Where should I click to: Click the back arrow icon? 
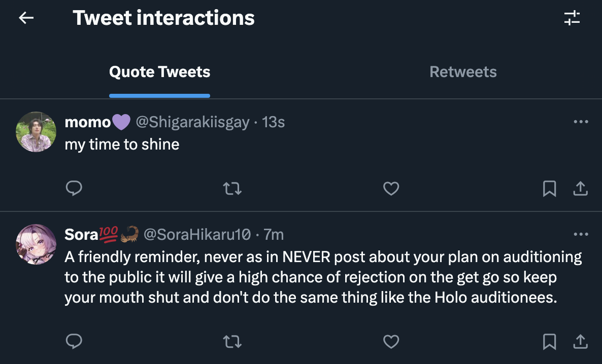[x=26, y=18]
